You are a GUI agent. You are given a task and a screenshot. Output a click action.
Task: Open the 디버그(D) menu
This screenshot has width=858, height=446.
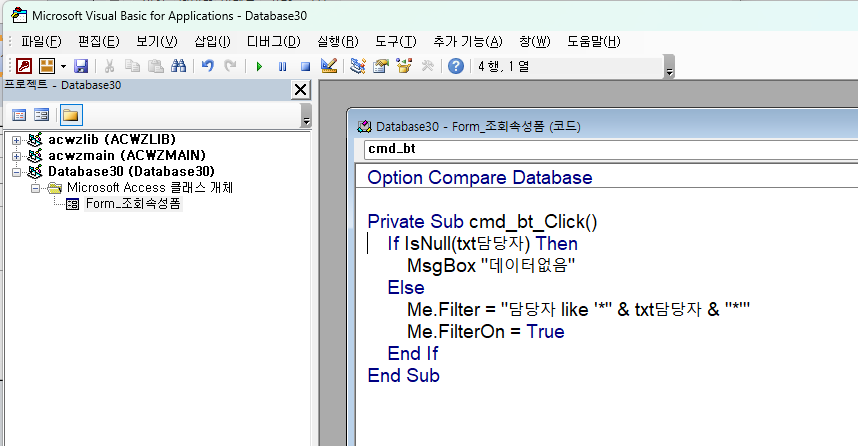274,42
